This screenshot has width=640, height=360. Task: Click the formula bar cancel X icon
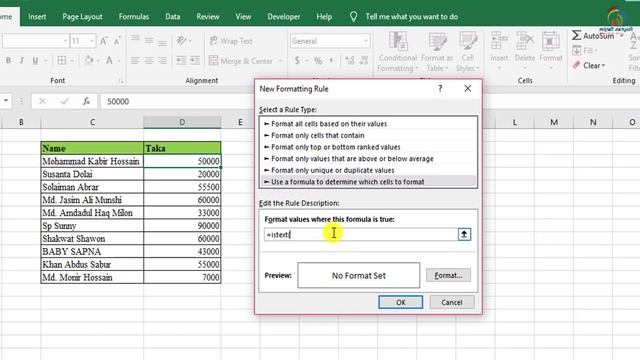pyautogui.click(x=42, y=101)
